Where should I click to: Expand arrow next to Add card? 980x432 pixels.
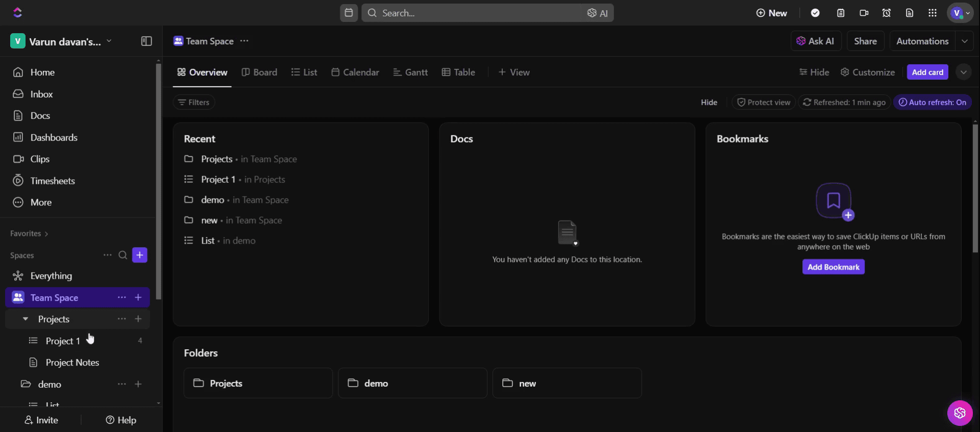pyautogui.click(x=963, y=72)
